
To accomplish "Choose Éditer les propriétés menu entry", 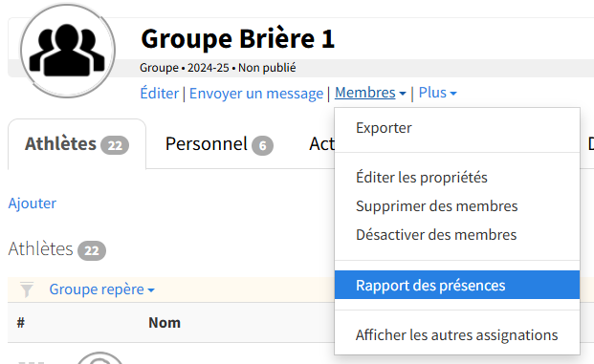I will pos(457,178).
